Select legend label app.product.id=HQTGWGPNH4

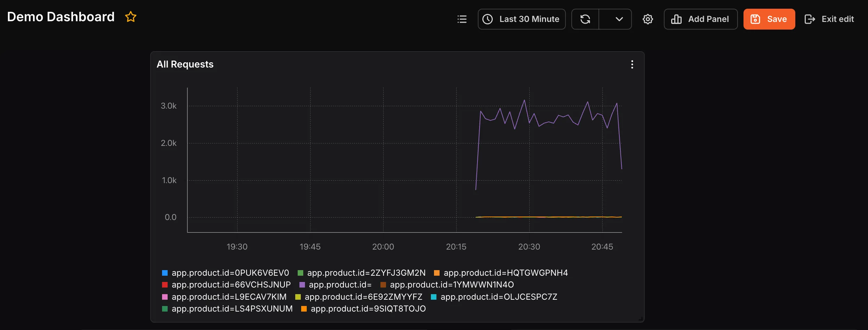(x=506, y=273)
